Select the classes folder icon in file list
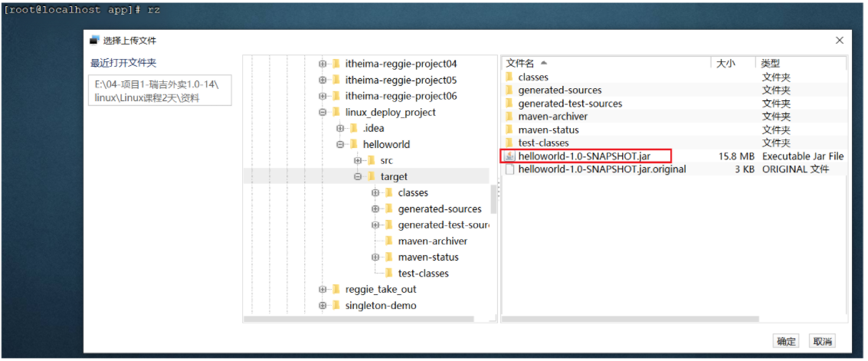Viewport: 868px width, 361px height. tap(509, 77)
